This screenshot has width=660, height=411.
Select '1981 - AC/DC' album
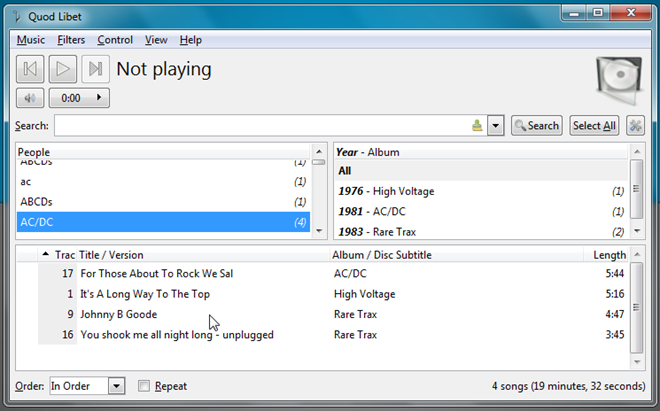click(x=481, y=211)
